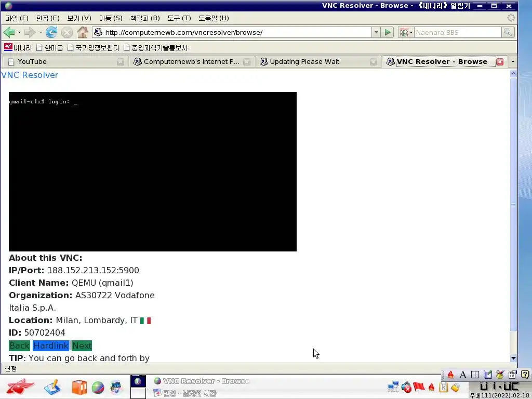The image size is (532, 399).
Task: Activate 편성 - 날자와 시간 taskbar entry
Action: (x=185, y=393)
